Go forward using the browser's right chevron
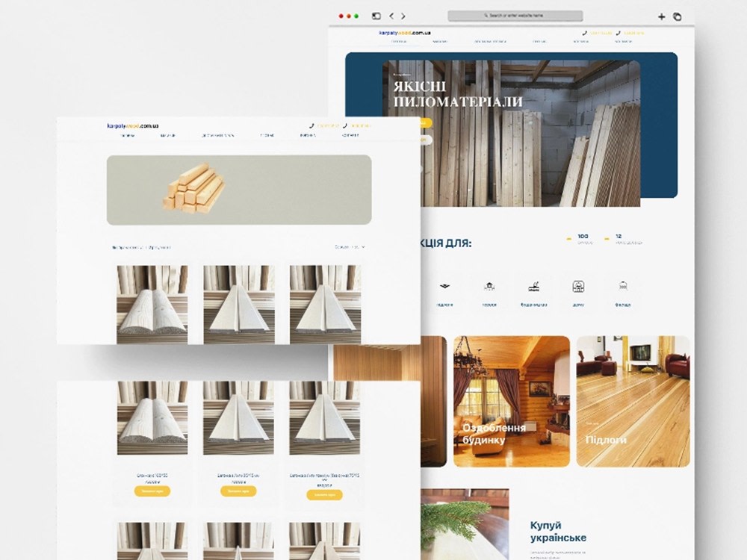This screenshot has width=747, height=560. point(403,16)
